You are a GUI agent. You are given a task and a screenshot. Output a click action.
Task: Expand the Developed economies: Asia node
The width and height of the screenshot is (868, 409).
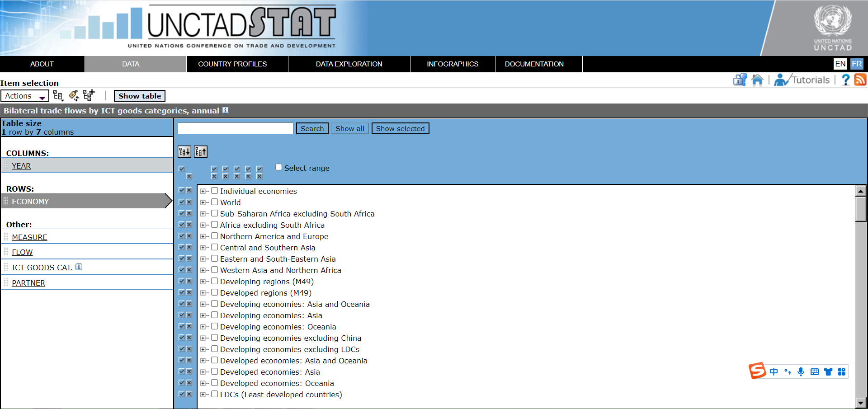[x=203, y=372]
